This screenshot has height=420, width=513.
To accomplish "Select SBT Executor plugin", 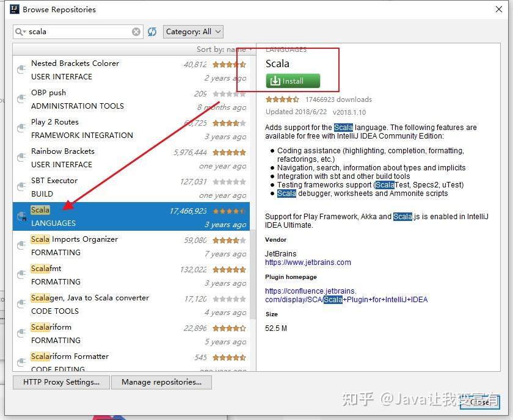I will (x=131, y=187).
